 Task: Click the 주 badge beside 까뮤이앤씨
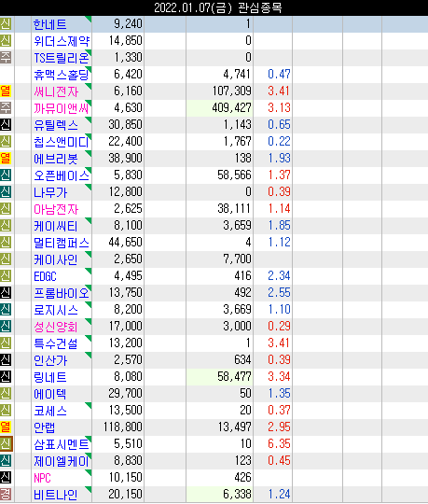click(x=6, y=108)
